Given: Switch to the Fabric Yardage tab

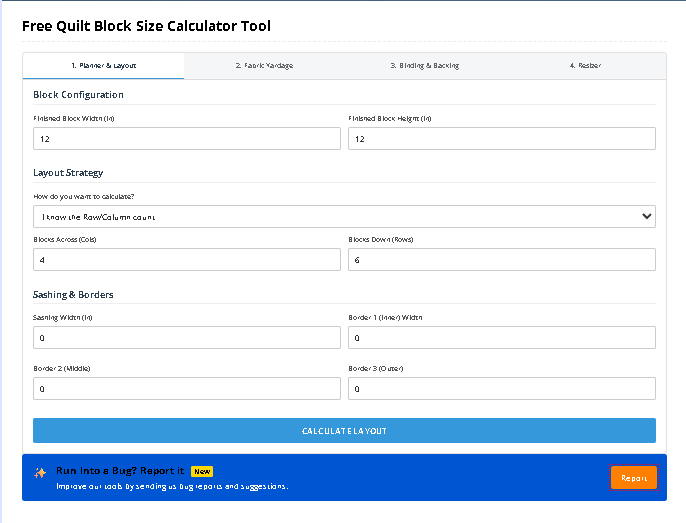Looking at the screenshot, I should [264, 66].
